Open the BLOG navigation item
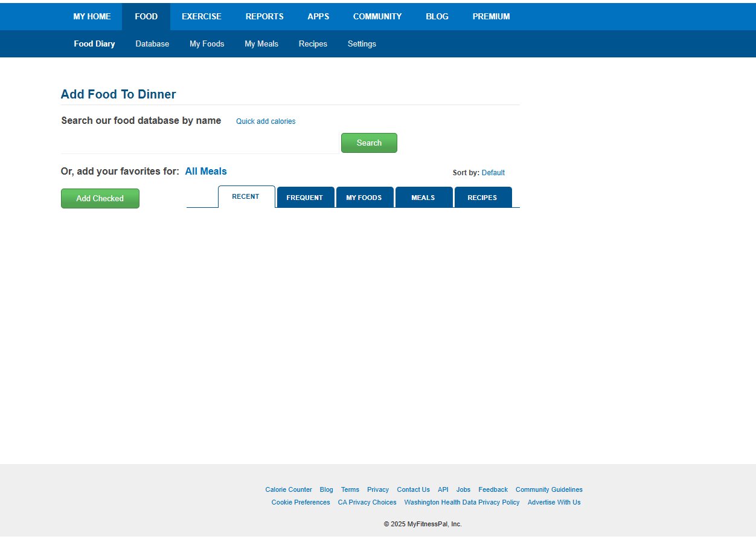This screenshot has width=756, height=542. tap(437, 16)
